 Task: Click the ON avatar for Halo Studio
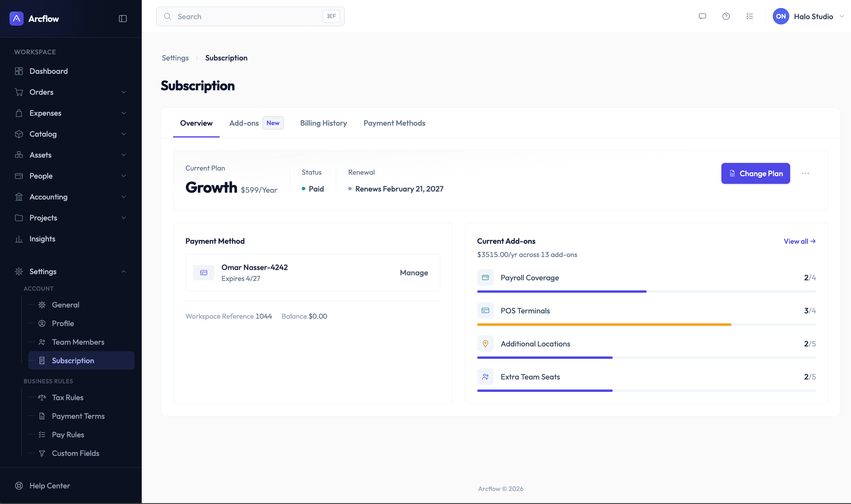(x=781, y=16)
